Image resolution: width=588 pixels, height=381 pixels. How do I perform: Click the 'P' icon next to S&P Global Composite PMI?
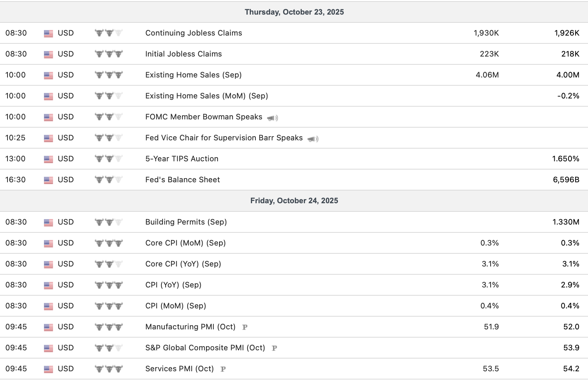(274, 348)
